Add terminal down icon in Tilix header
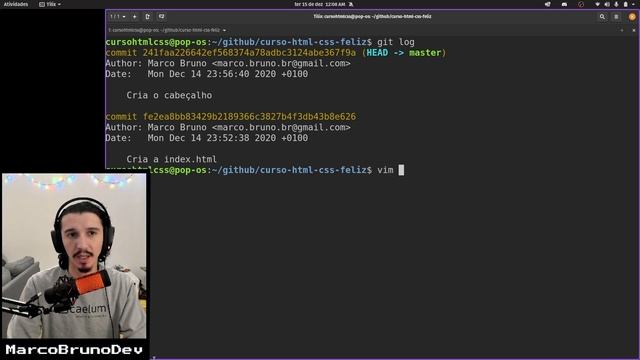The height and width of the screenshot is (360, 640). pyautogui.click(x=162, y=17)
